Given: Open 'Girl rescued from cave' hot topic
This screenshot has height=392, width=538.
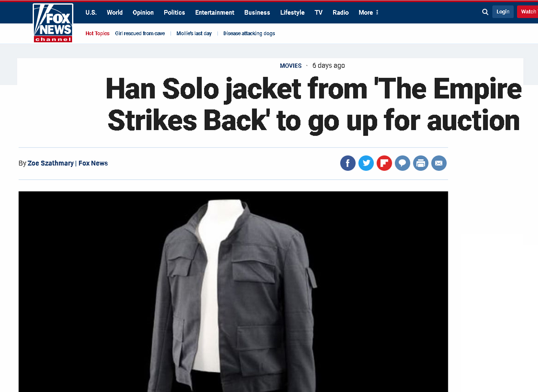Looking at the screenshot, I should tap(140, 34).
